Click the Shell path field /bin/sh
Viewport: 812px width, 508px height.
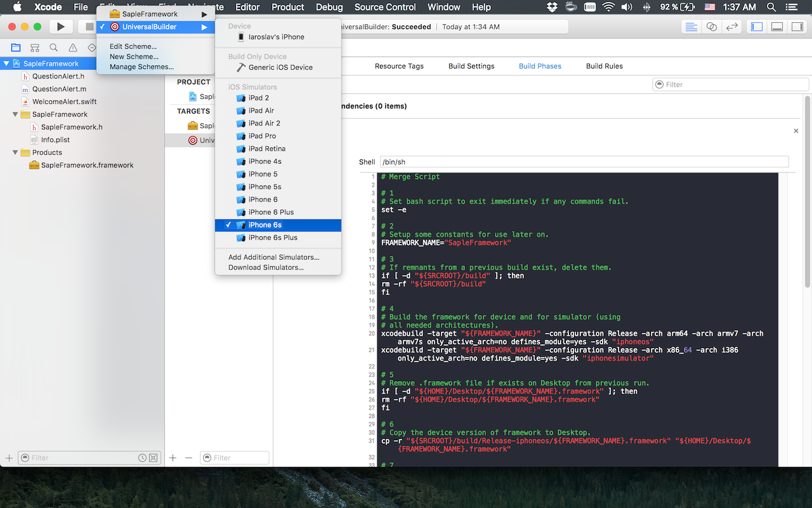pyautogui.click(x=584, y=162)
